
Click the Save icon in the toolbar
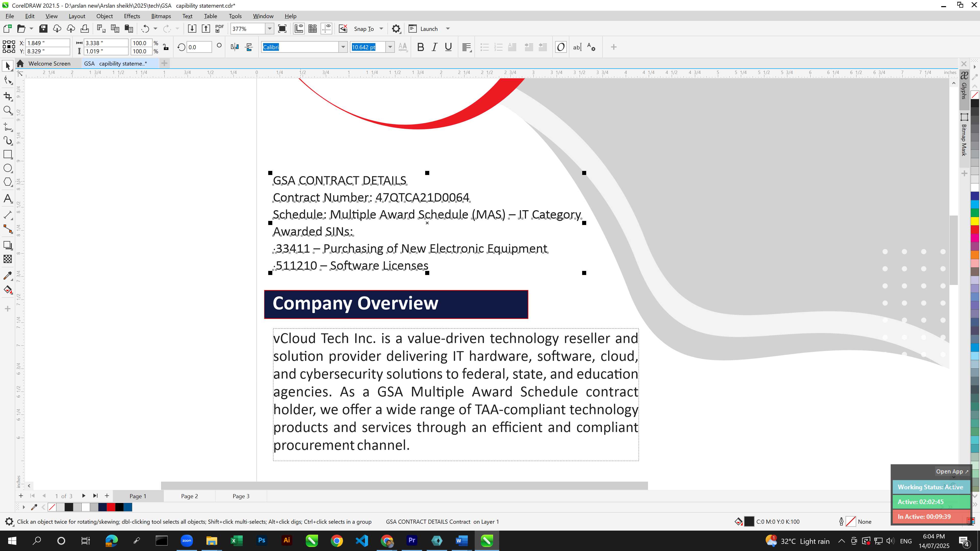43,29
